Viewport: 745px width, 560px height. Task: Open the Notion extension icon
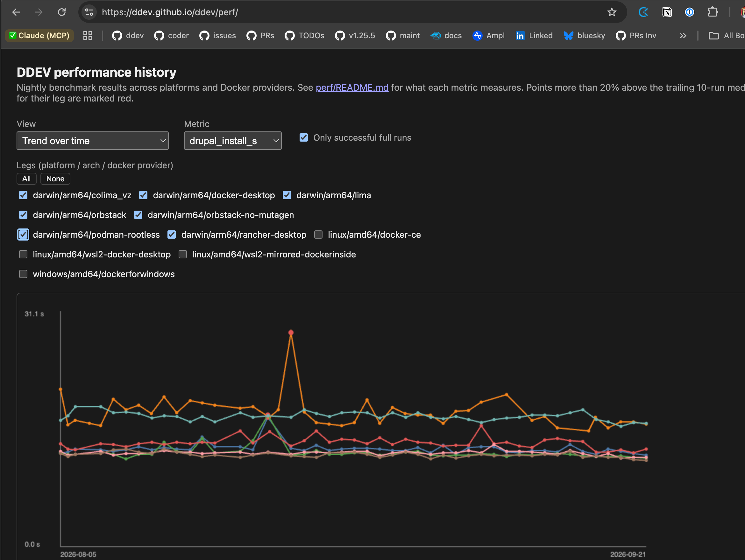point(667,12)
